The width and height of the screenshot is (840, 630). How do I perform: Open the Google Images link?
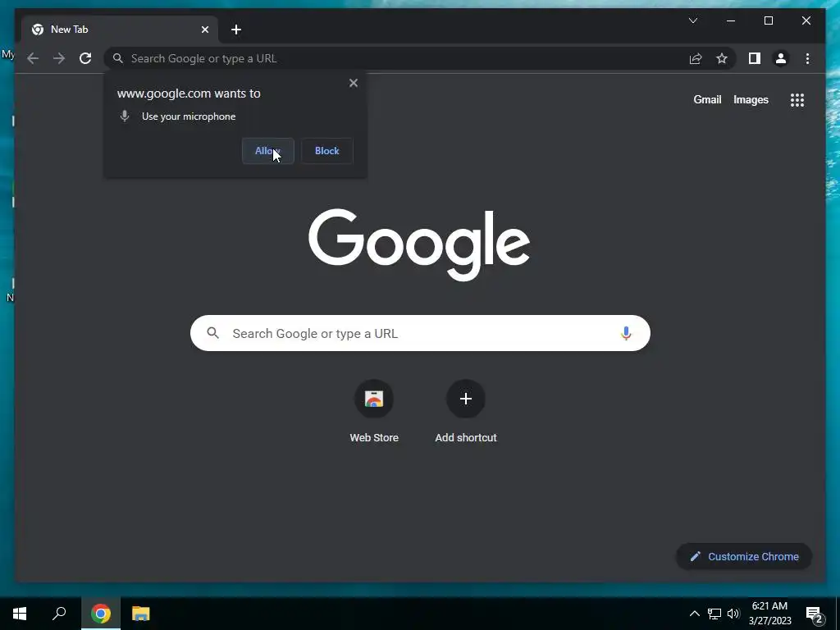[751, 99]
